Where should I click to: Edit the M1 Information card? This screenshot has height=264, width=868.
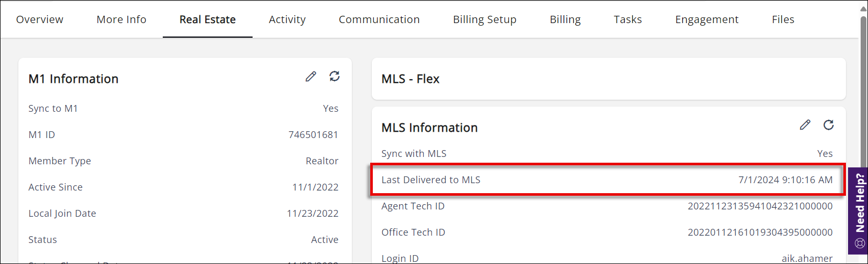click(x=311, y=77)
